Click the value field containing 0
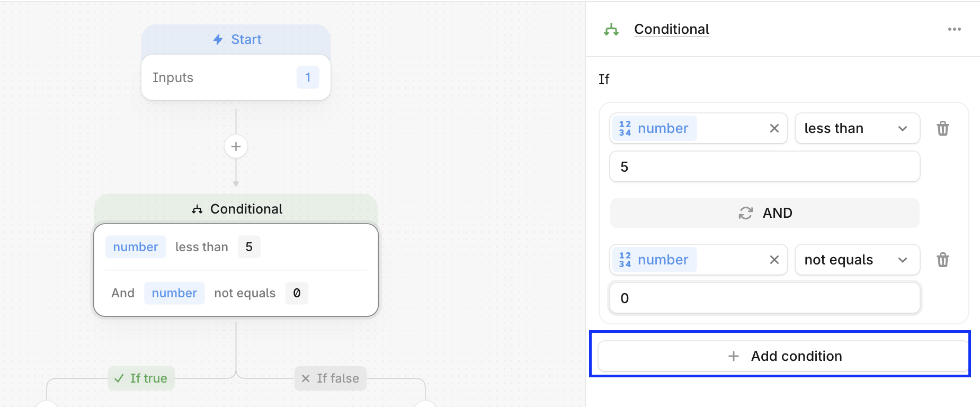The width and height of the screenshot is (980, 407). 764,298
